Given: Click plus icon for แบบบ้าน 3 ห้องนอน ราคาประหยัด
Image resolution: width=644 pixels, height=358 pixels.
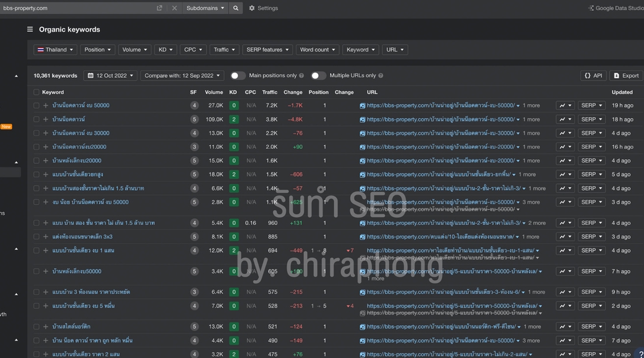Looking at the screenshot, I should pos(46,292).
